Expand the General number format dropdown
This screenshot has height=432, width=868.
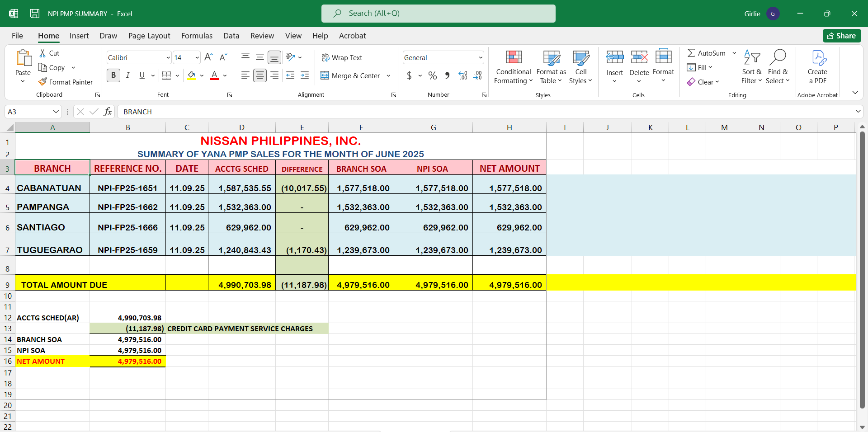click(x=480, y=57)
